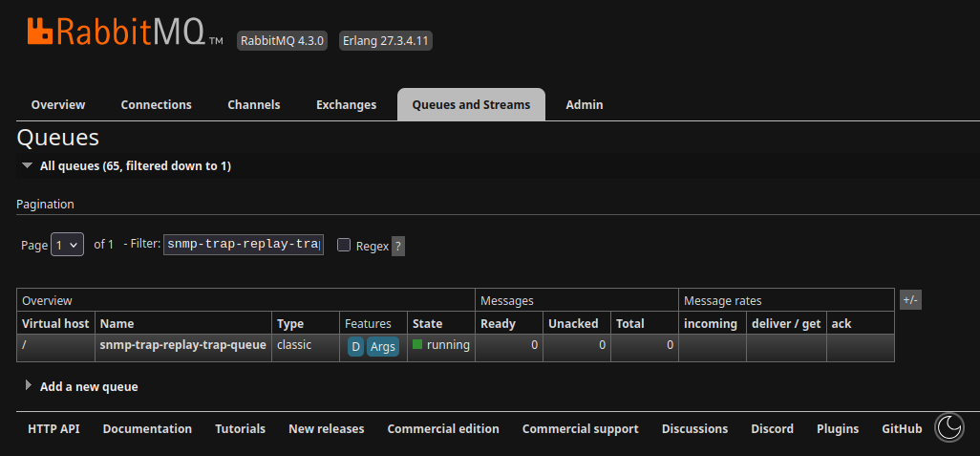
Task: Click the D durable feature badge
Action: [x=355, y=347]
